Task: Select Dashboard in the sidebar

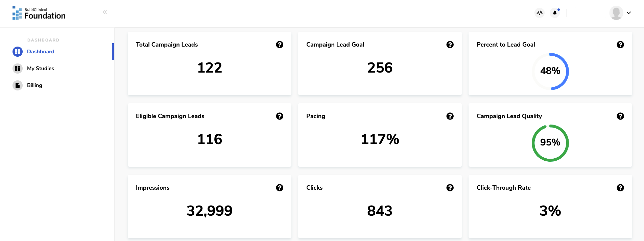Action: pyautogui.click(x=41, y=52)
